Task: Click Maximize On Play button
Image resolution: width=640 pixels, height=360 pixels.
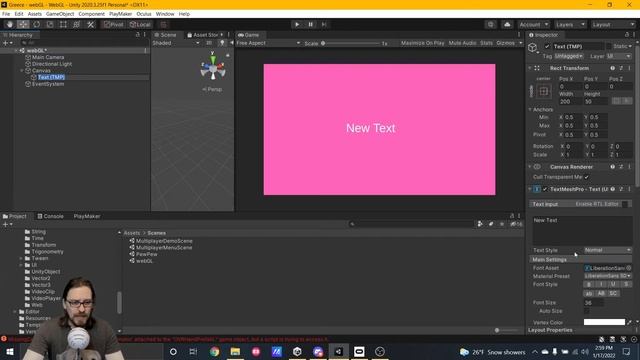Action: pyautogui.click(x=422, y=43)
